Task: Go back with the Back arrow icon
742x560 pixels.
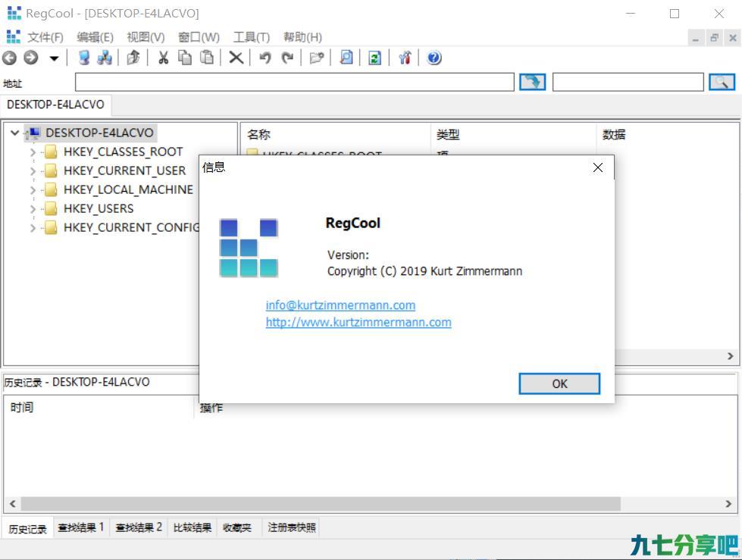Action: (9, 58)
